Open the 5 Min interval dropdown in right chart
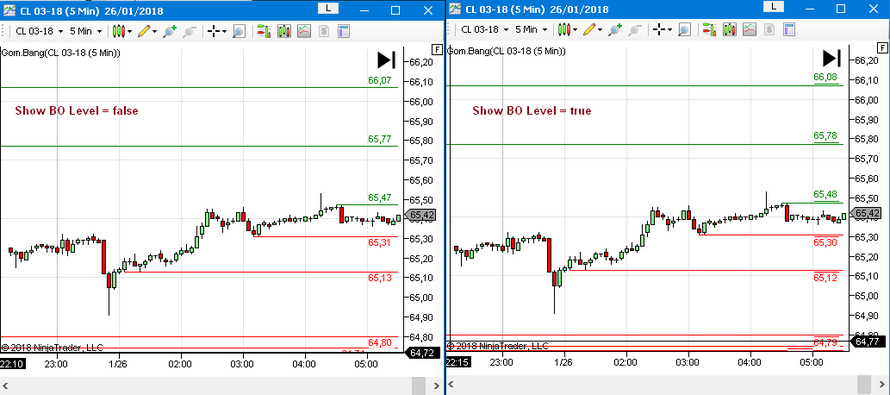This screenshot has width=890, height=395. click(x=531, y=30)
